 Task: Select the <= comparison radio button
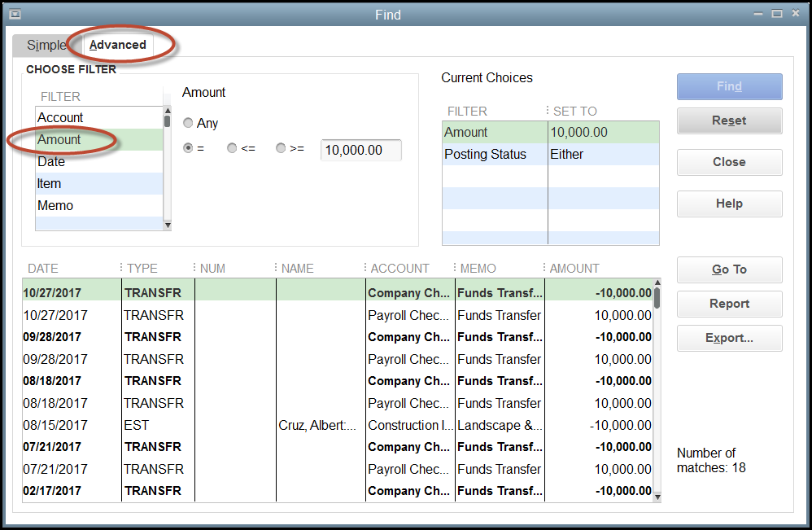click(234, 149)
